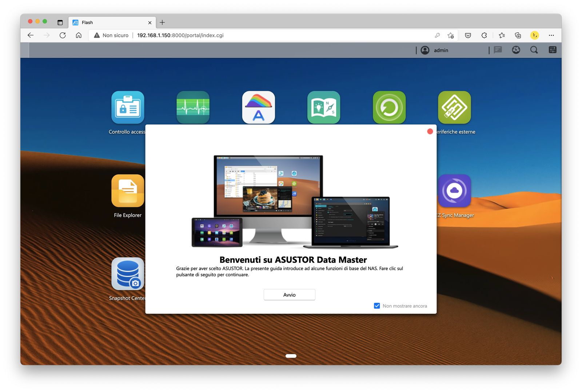The width and height of the screenshot is (582, 392).
Task: Click the Benvenuti su ASUSTOR Data Master heading
Action: (x=293, y=260)
